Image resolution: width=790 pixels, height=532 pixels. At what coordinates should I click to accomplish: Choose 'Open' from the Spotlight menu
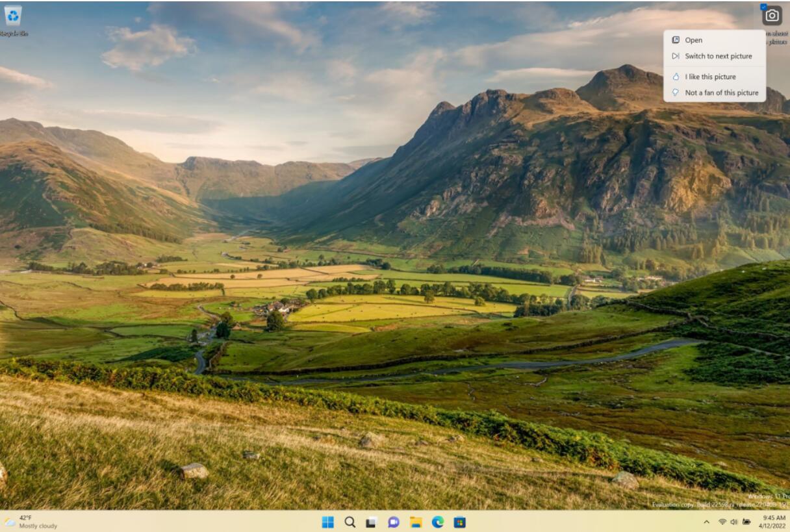(x=693, y=40)
